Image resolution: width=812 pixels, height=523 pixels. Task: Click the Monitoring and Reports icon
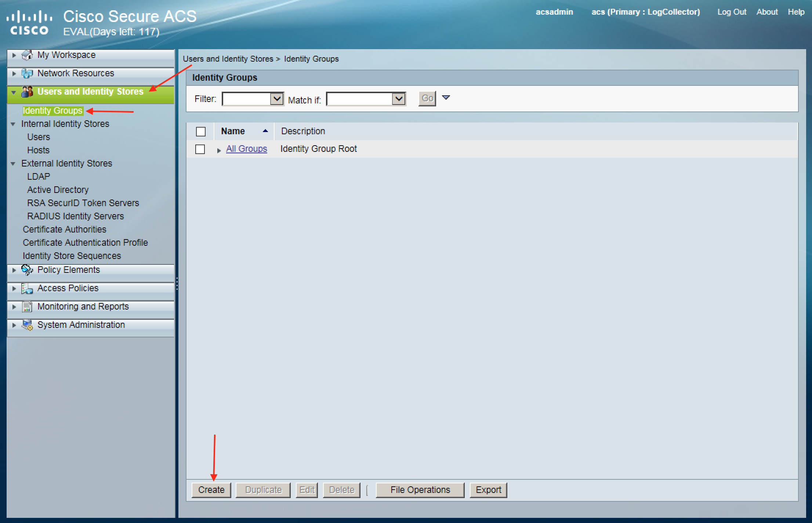click(x=27, y=307)
